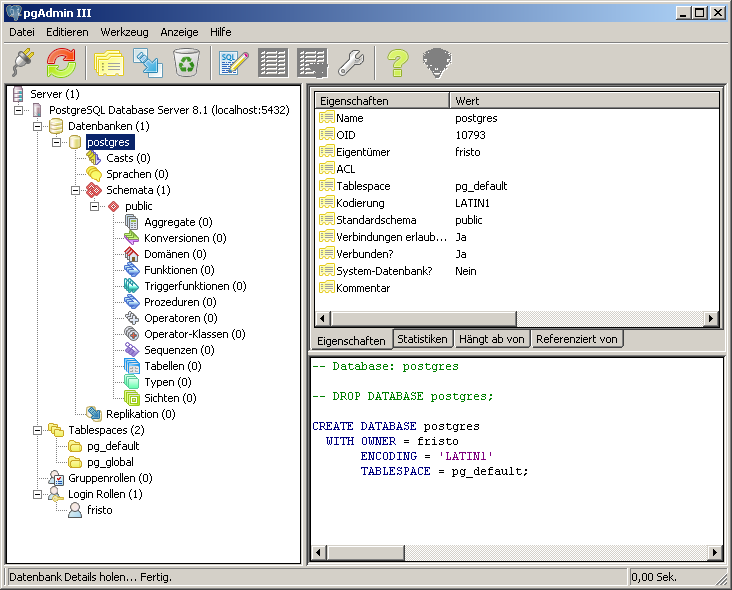The width and height of the screenshot is (732, 590).
Task: Click the Sequenzen (0) tree icon
Action: pos(132,350)
